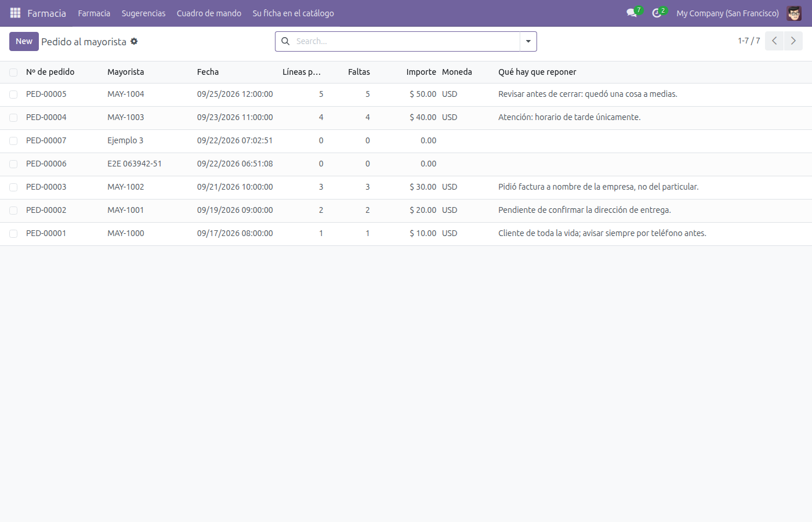
Task: Click the Farmacia app title
Action: [x=46, y=13]
